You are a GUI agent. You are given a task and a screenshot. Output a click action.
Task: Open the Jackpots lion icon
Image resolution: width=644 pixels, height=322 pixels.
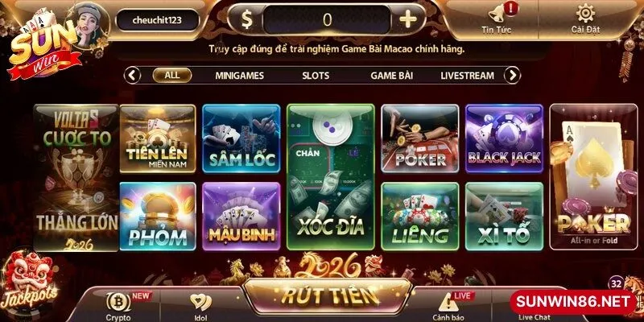[29, 280]
